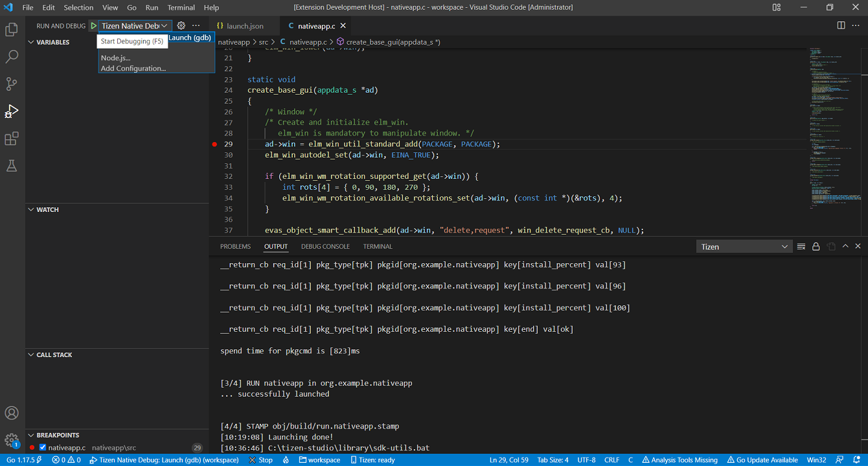Open the Terminal menu
Viewport: 868px width, 466px height.
(181, 7)
